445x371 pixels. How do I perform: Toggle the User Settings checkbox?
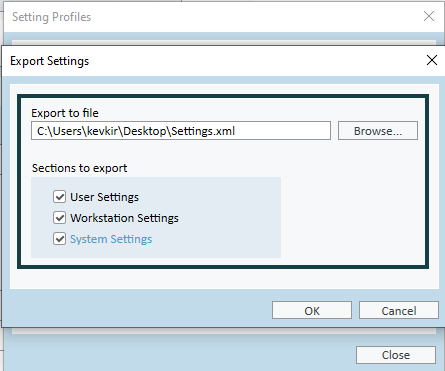click(x=59, y=197)
